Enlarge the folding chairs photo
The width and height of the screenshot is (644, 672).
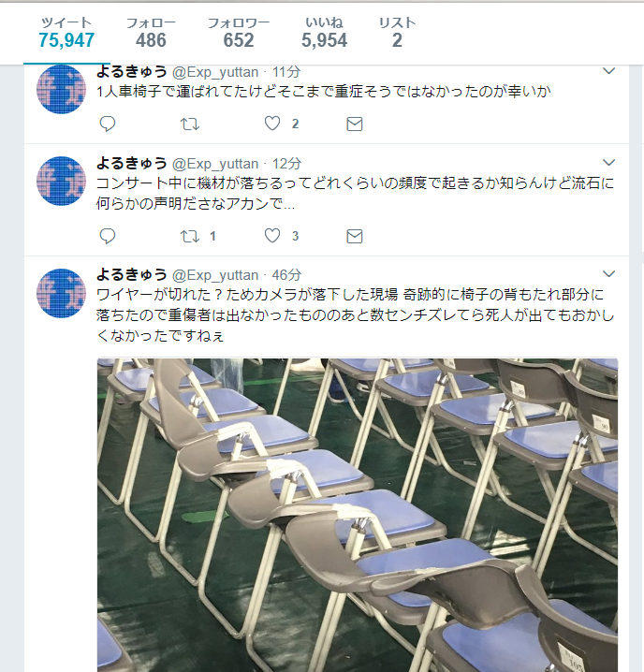(x=358, y=515)
